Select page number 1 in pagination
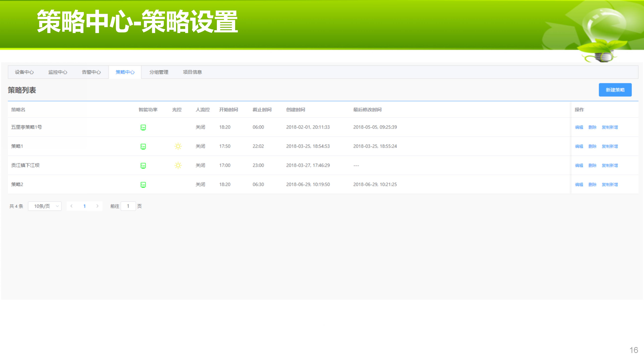The height and width of the screenshot is (362, 644). [x=85, y=206]
